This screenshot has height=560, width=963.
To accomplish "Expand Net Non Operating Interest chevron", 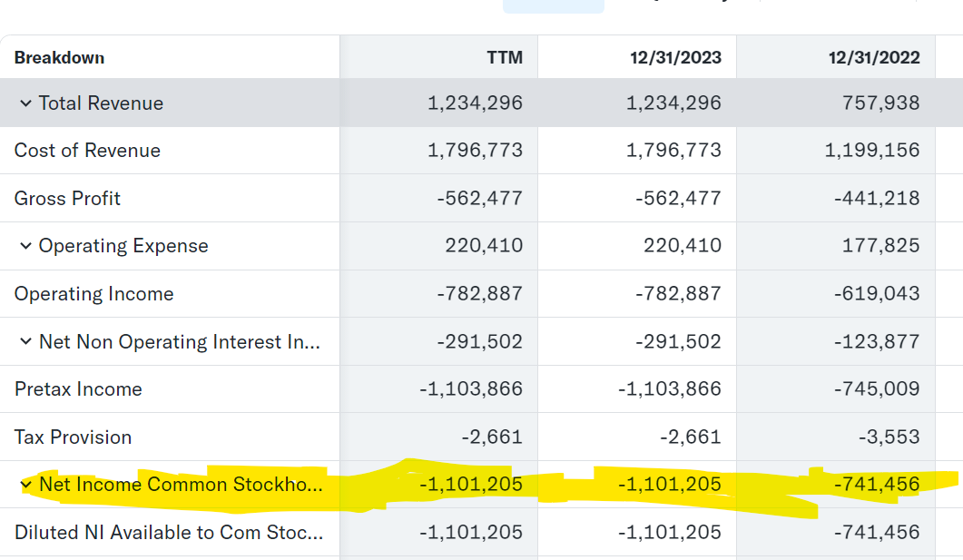I will point(25,342).
